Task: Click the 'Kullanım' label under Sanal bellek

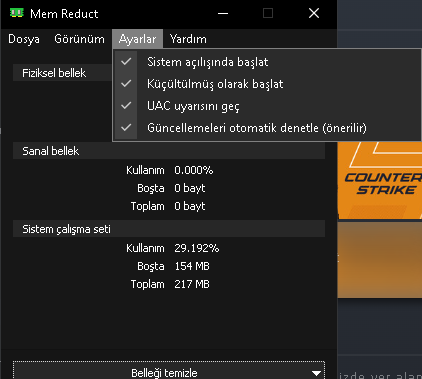Action: click(x=145, y=170)
